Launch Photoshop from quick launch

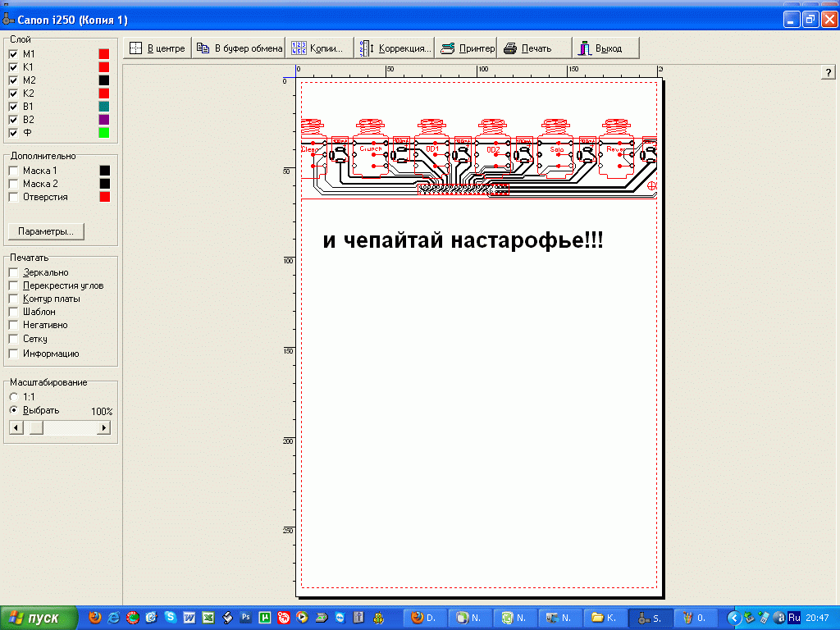click(x=246, y=618)
